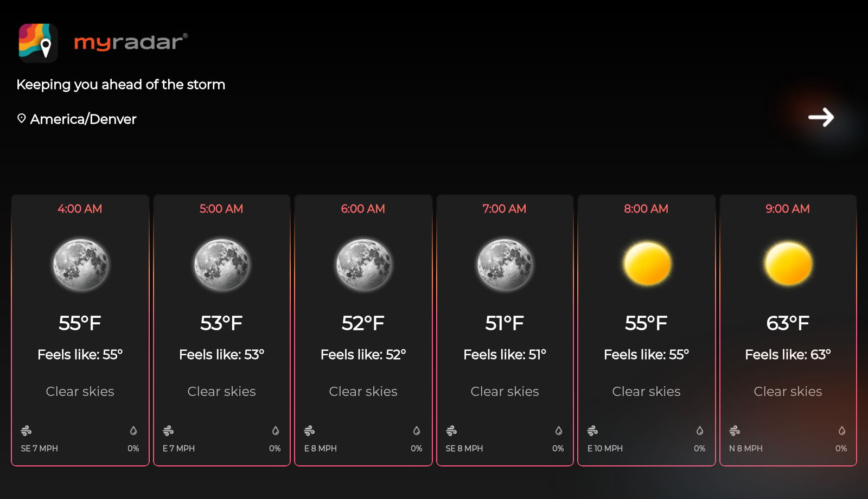This screenshot has height=499, width=868.
Task: Click the raindrop icon in the 4:00 AM card
Action: pos(133,431)
